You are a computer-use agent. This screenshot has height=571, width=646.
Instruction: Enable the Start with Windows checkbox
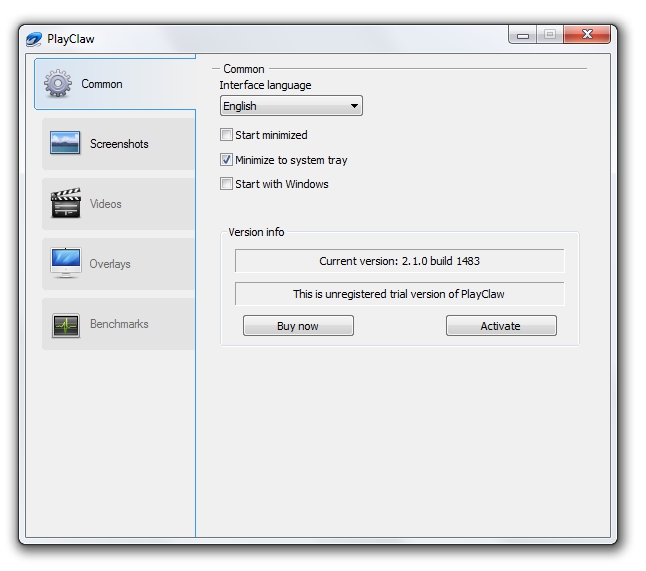[226, 184]
